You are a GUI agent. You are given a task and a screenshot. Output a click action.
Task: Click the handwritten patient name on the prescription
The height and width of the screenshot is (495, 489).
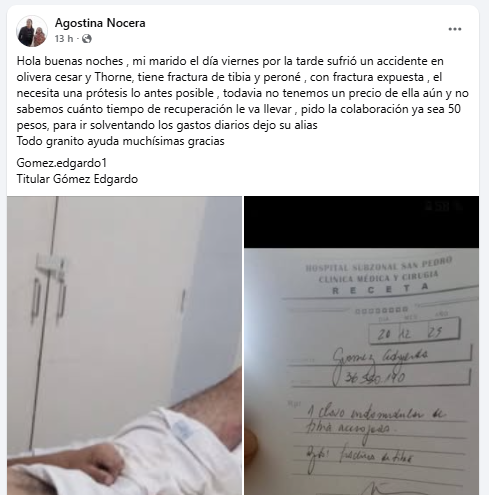click(x=380, y=356)
